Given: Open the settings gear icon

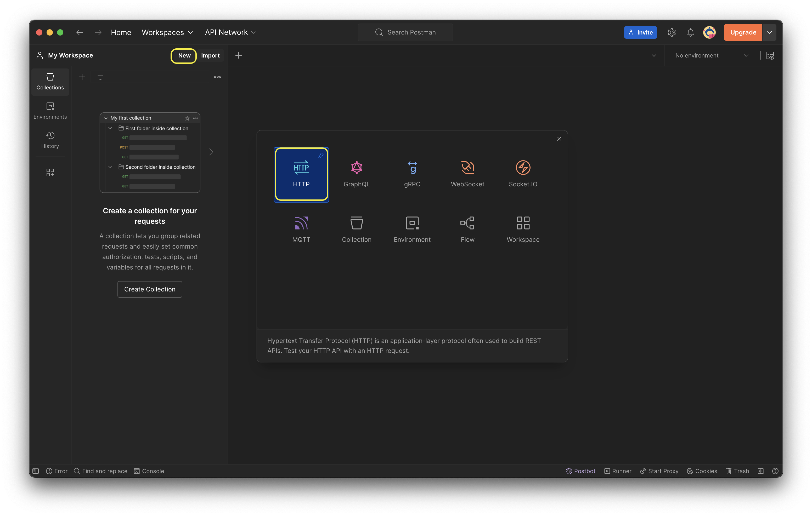Looking at the screenshot, I should coord(671,32).
